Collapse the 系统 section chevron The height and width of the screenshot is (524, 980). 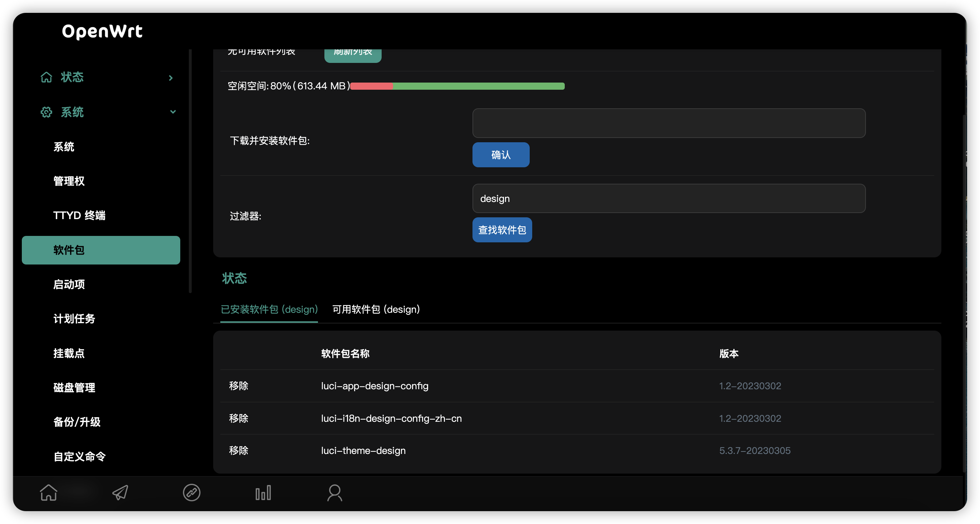(173, 112)
